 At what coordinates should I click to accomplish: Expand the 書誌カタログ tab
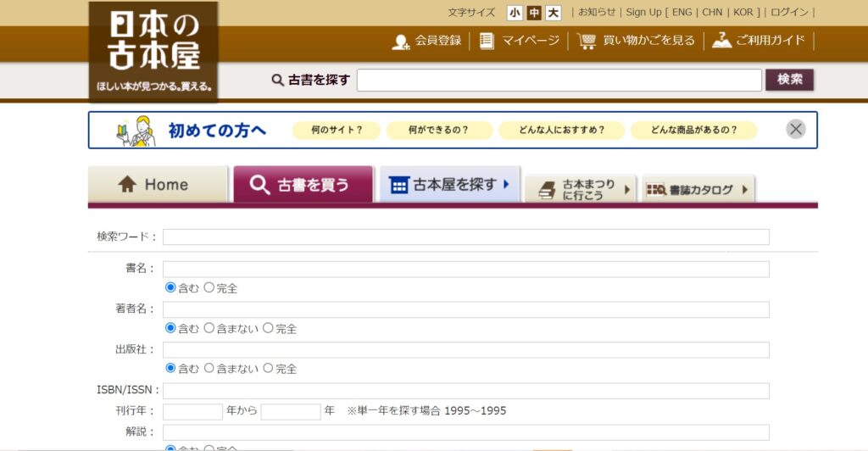744,190
